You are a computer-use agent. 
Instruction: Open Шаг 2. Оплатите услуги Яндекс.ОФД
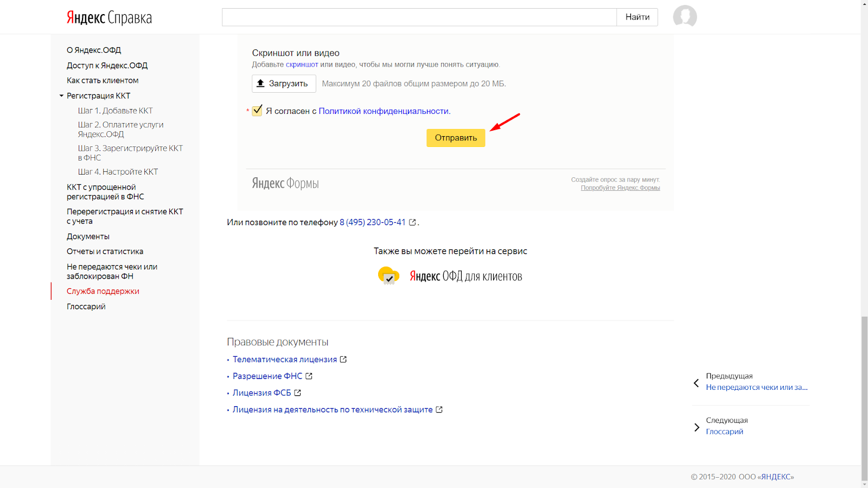[x=120, y=130]
